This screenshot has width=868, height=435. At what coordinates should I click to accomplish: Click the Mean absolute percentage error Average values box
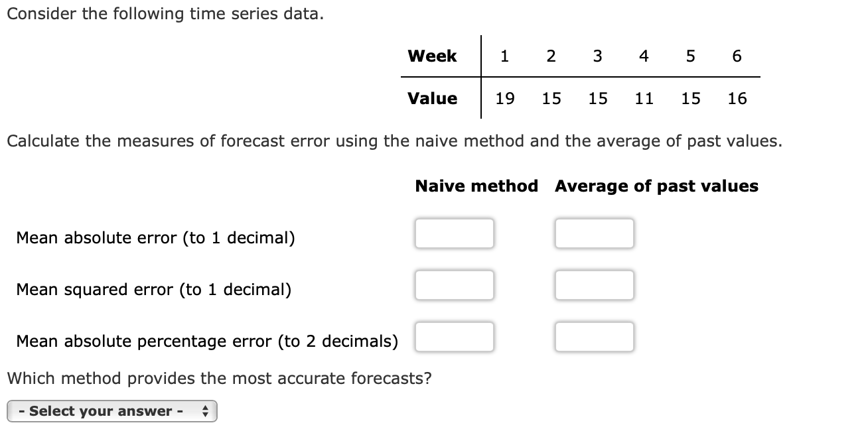594,336
